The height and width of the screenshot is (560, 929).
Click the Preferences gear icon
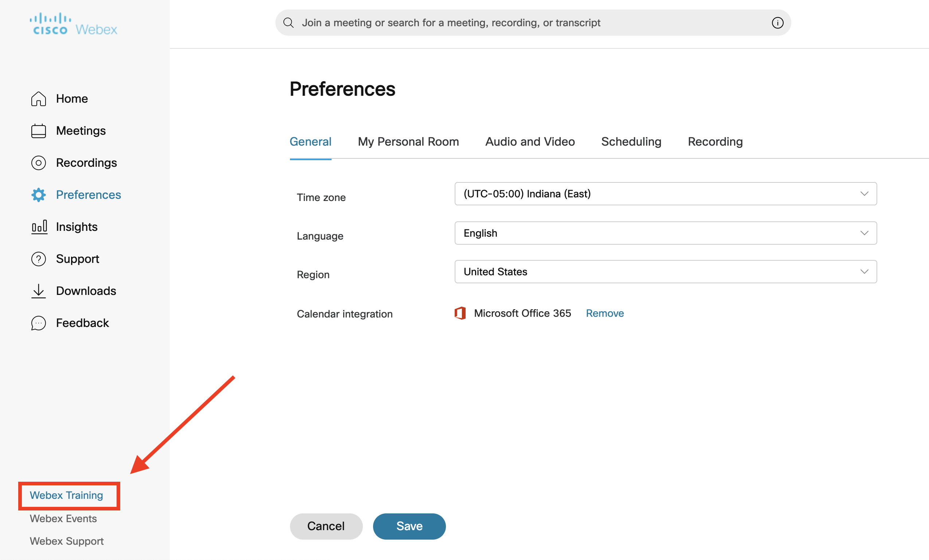(x=38, y=195)
